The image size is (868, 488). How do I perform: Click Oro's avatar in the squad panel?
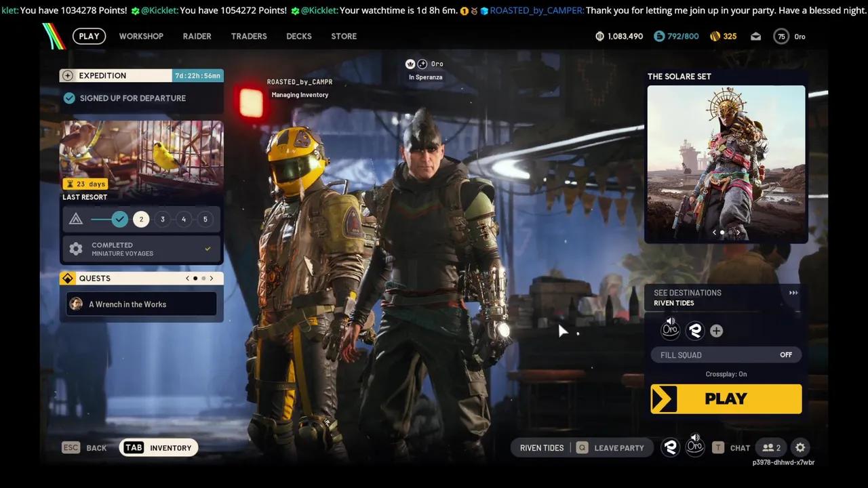click(x=670, y=329)
